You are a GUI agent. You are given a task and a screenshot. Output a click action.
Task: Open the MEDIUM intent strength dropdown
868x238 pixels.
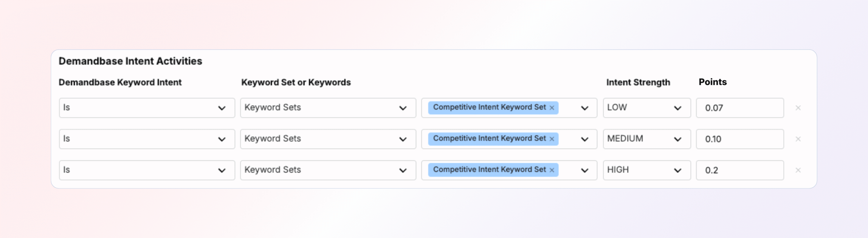pos(646,139)
